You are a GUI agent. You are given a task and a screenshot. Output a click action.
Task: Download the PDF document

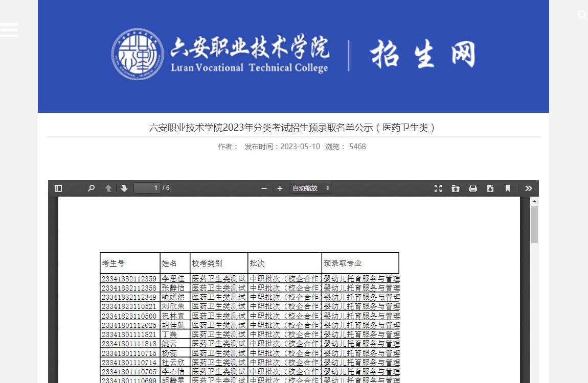490,188
